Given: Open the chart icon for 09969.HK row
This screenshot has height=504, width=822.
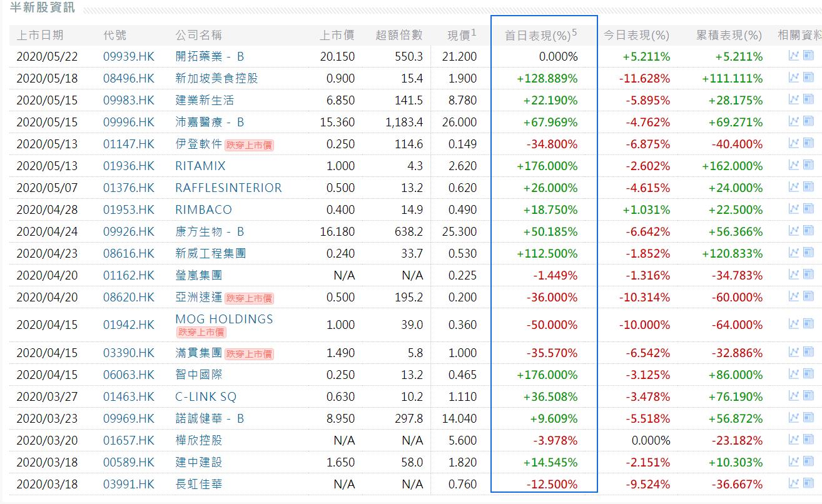Looking at the screenshot, I should tap(794, 418).
